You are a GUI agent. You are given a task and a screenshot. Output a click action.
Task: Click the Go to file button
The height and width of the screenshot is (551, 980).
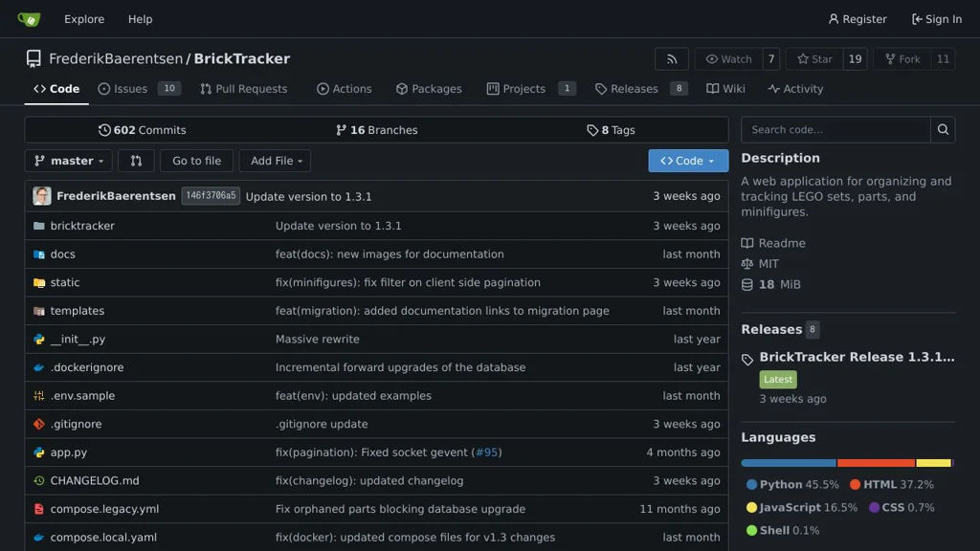click(x=196, y=161)
